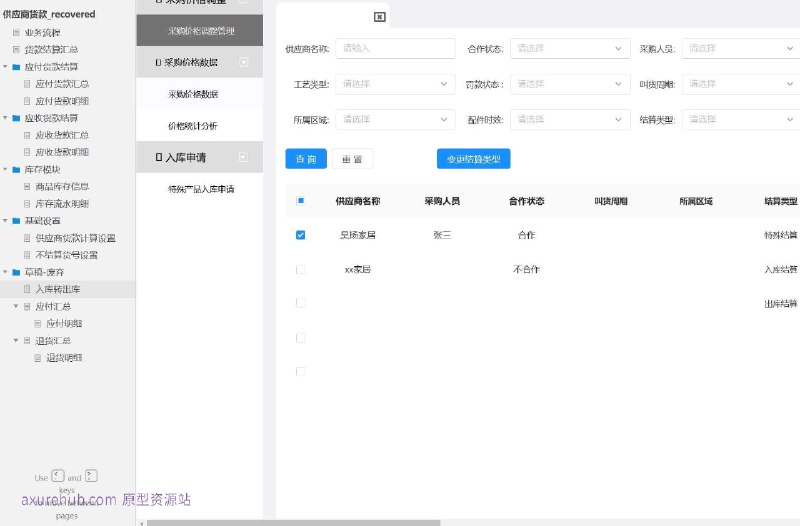Open the 罚款状态 filter dropdown
Image resolution: width=800 pixels, height=526 pixels.
coord(570,84)
